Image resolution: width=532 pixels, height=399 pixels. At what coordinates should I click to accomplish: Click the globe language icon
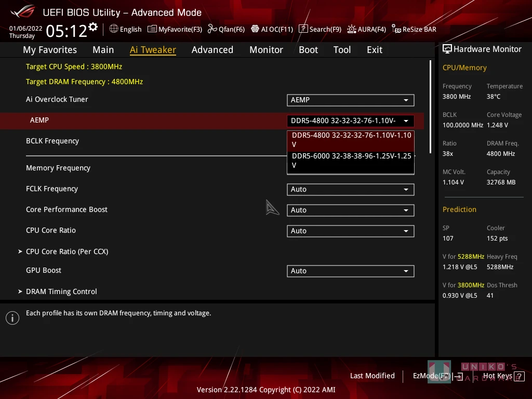(114, 29)
